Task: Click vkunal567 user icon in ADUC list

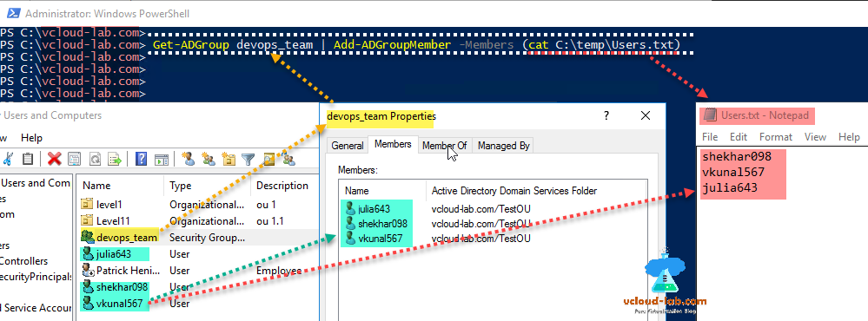Action: point(88,303)
